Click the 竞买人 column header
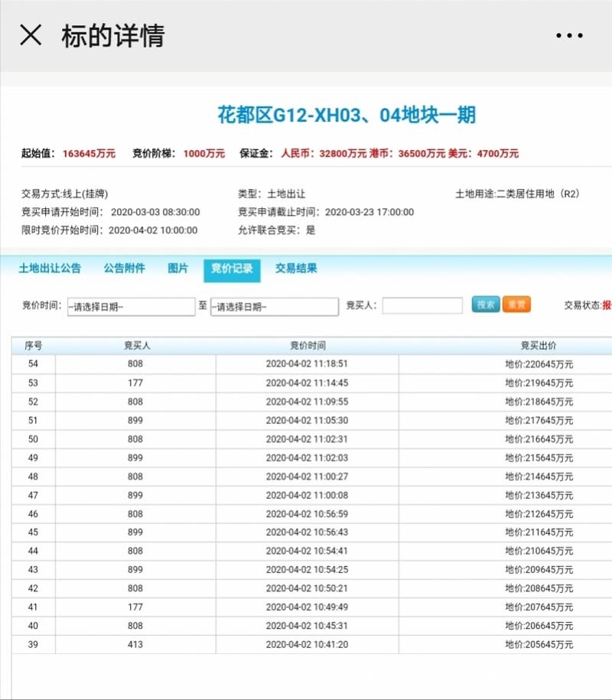Screen dimensions: 612x700 (x=136, y=346)
